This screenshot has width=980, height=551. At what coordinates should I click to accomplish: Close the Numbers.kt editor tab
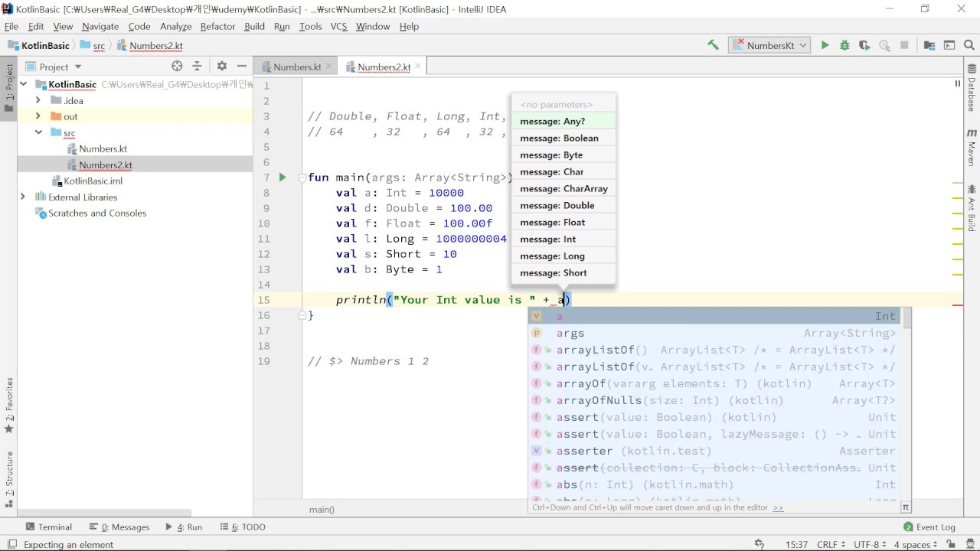click(330, 67)
